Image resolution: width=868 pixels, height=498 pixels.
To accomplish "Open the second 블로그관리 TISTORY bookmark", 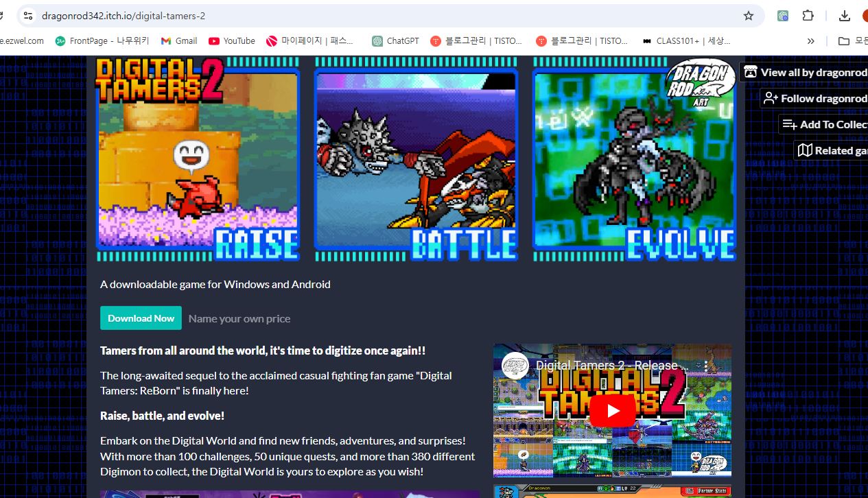I will [x=582, y=41].
